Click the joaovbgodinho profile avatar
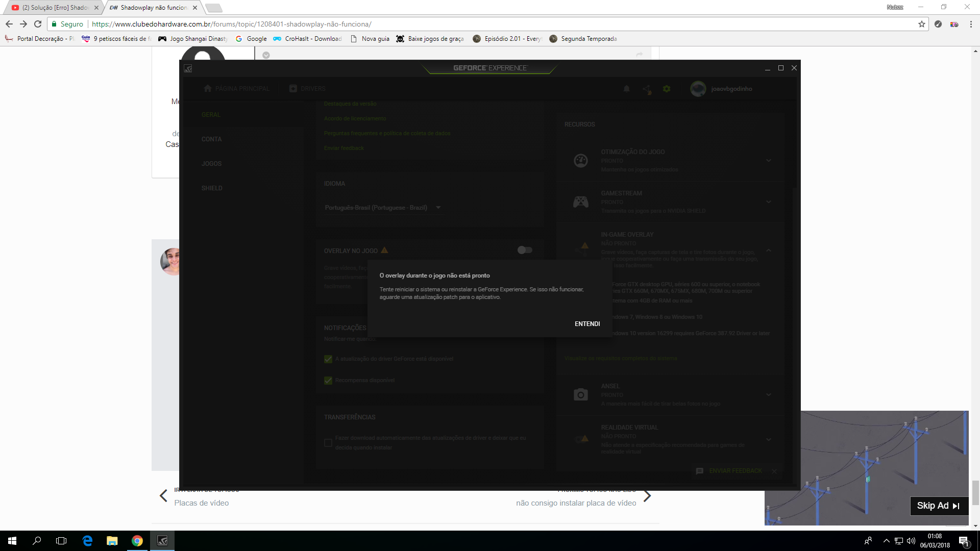 click(698, 89)
